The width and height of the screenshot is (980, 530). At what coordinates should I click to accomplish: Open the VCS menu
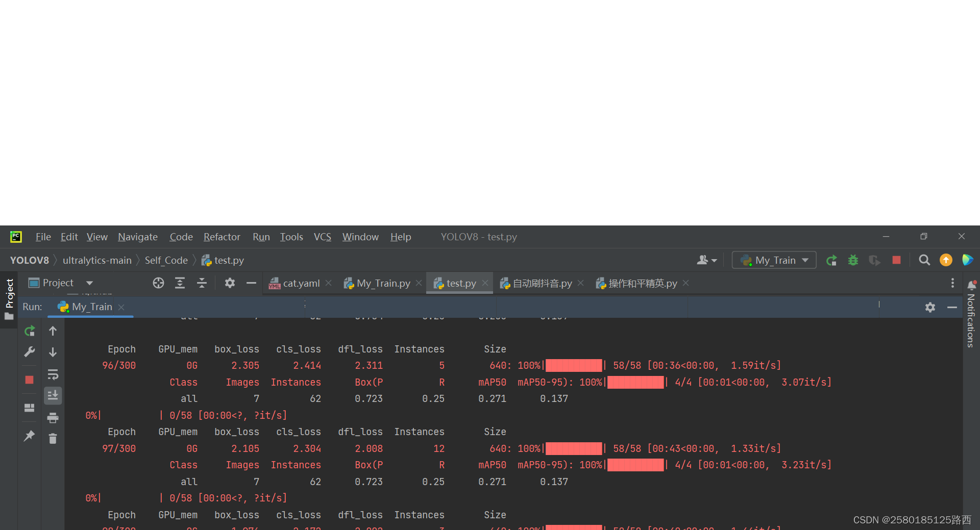point(323,237)
